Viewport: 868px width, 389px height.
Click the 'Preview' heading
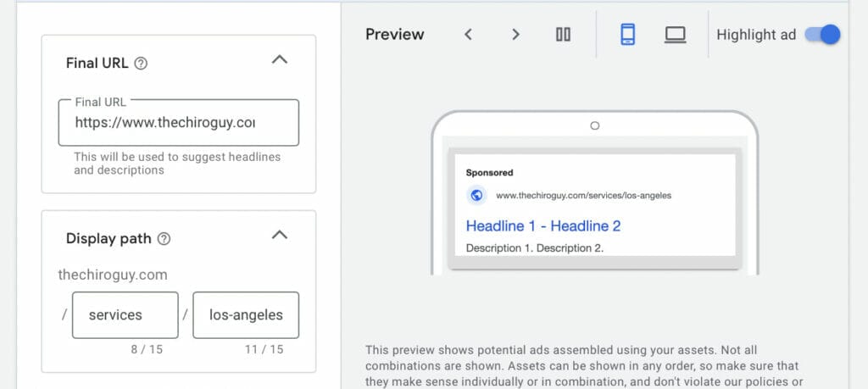click(x=395, y=35)
